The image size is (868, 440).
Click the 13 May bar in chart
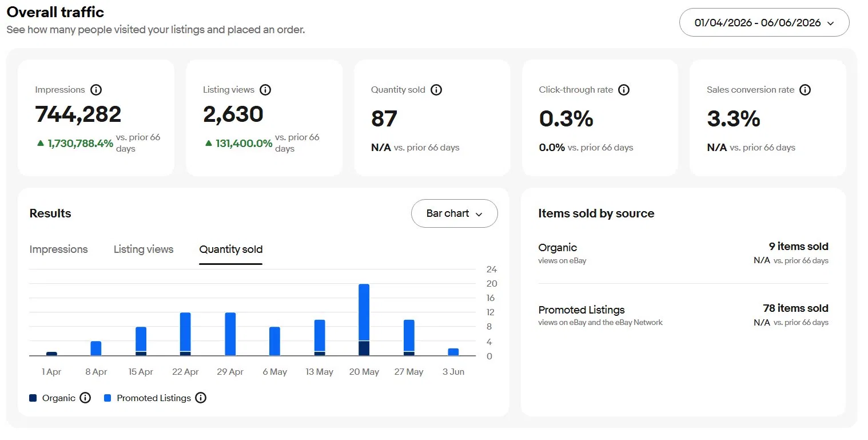click(x=320, y=338)
